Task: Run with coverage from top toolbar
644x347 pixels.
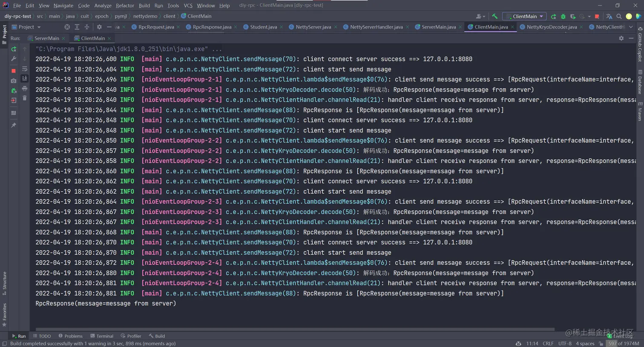Action: (573, 17)
